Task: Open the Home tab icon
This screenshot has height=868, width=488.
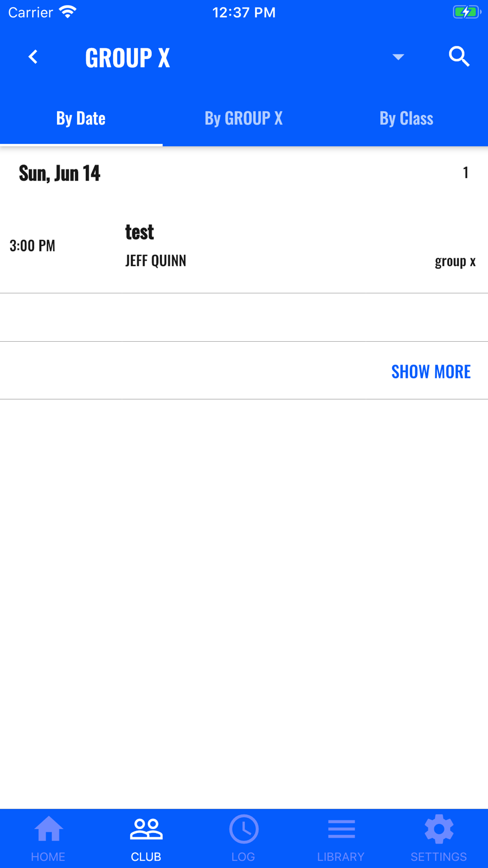Action: click(48, 828)
